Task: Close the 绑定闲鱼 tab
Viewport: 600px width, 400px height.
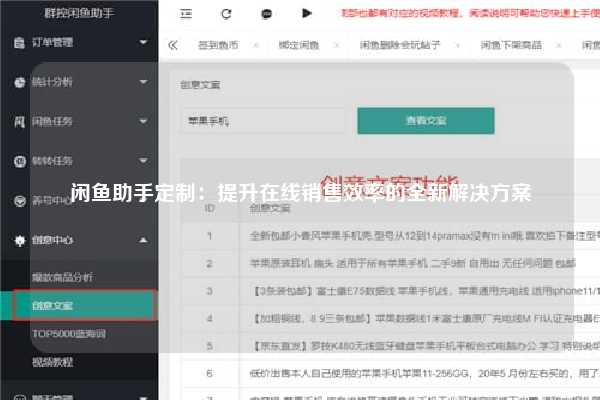Action: (x=336, y=45)
